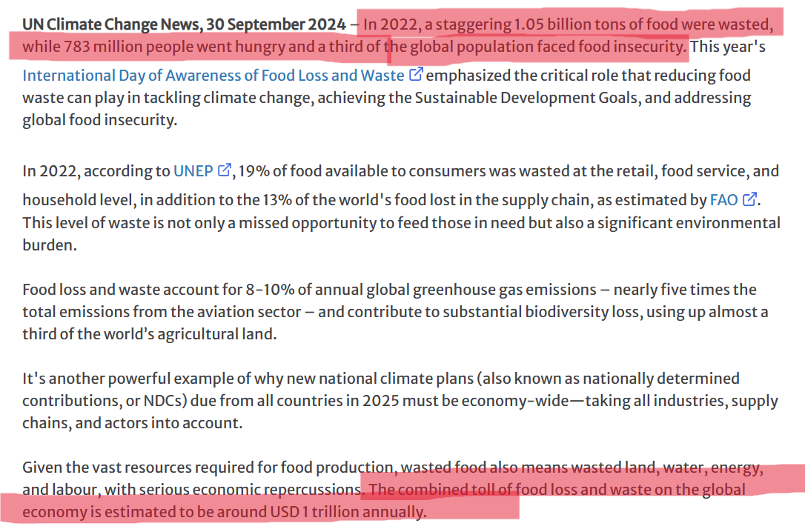
Task: Click external-link icon next to UNEP
Action: pos(225,170)
